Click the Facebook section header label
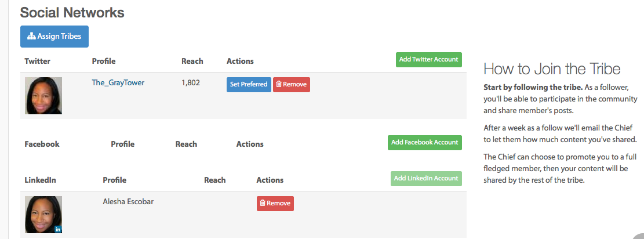Image resolution: width=644 pixels, height=239 pixels. (x=42, y=144)
